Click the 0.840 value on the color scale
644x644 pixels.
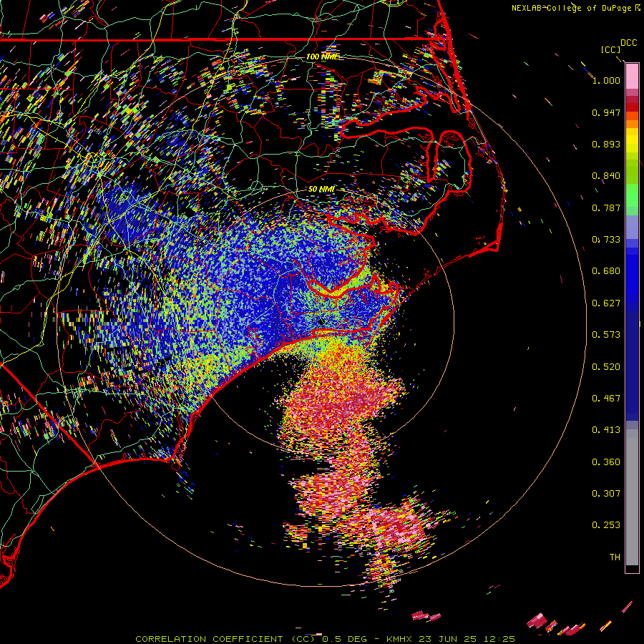606,176
